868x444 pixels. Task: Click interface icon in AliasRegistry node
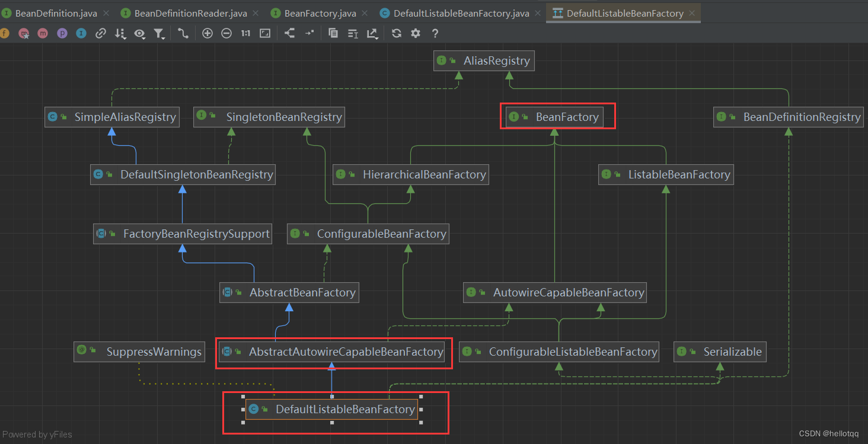coord(441,60)
